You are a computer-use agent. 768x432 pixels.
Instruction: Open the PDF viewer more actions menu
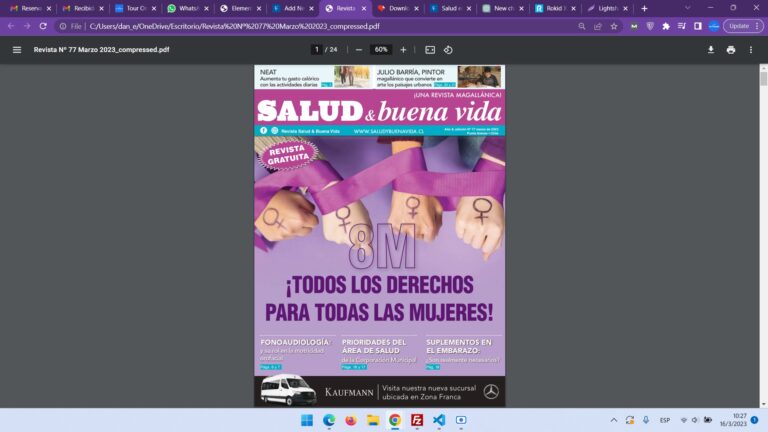751,49
